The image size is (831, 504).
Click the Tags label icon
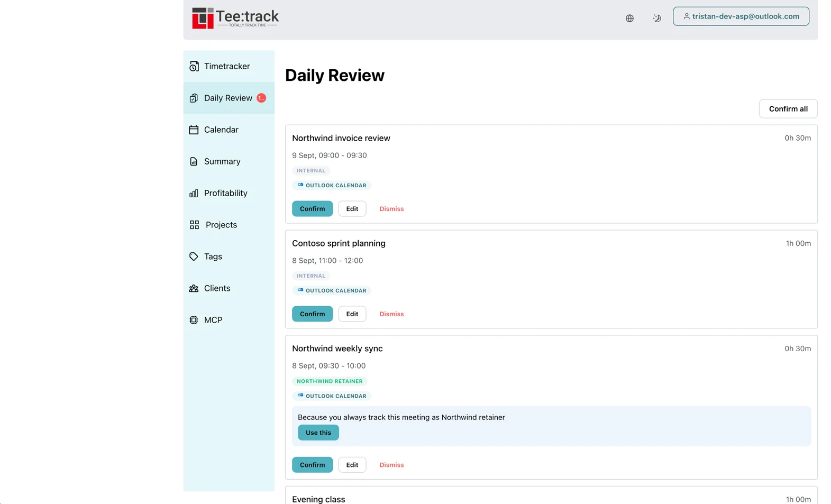(x=194, y=256)
